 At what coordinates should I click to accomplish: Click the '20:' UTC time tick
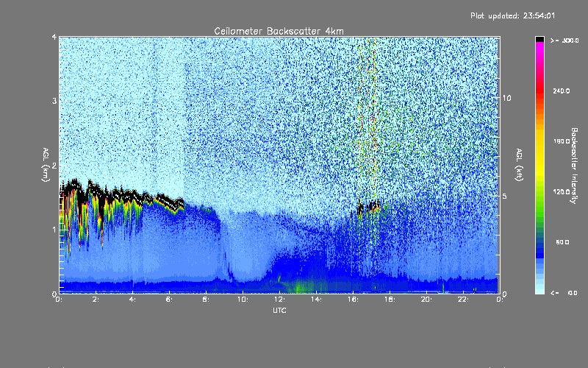[427, 300]
